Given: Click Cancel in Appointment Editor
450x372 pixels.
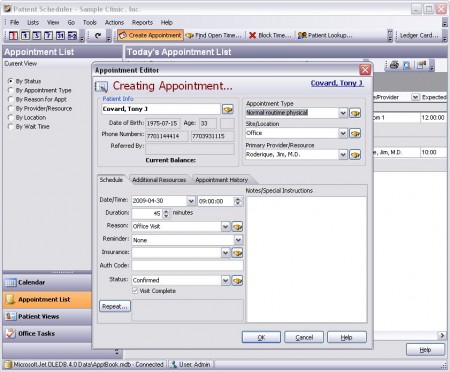Looking at the screenshot, I should [x=304, y=337].
